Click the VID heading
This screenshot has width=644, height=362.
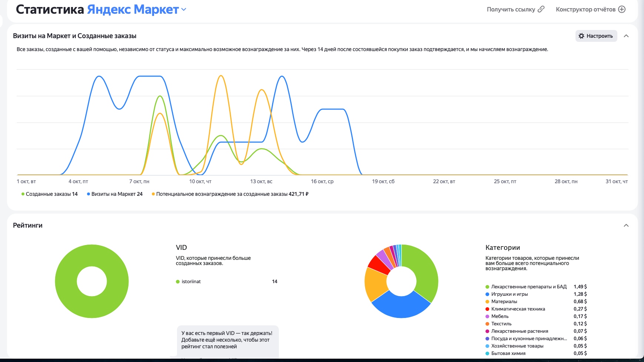click(181, 248)
